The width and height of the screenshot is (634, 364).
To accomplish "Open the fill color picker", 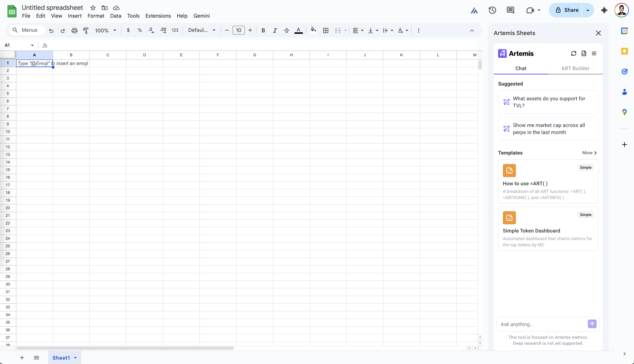I will tap(313, 30).
